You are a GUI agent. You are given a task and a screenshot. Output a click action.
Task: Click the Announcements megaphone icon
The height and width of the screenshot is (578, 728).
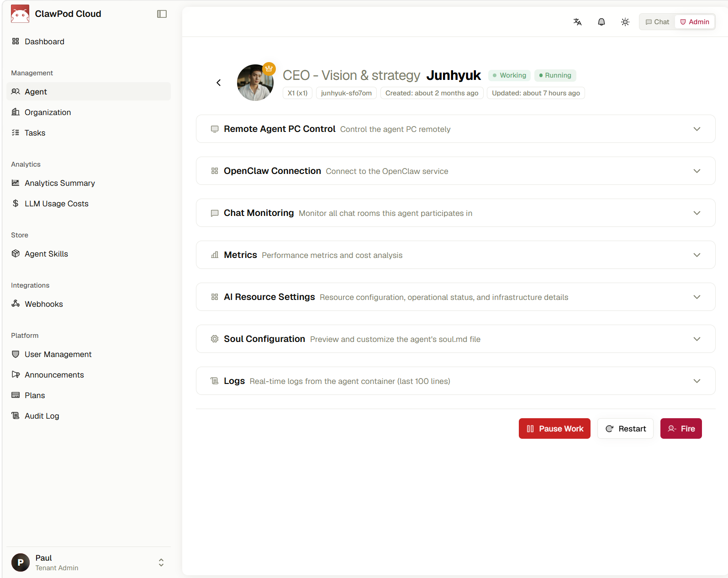click(16, 375)
